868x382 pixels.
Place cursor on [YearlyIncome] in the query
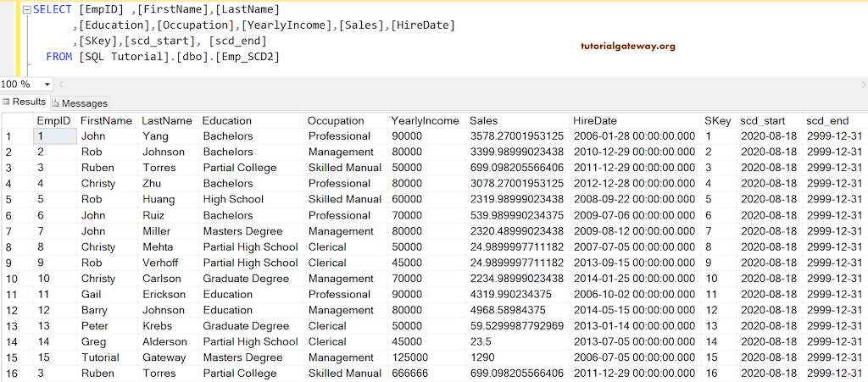coord(287,25)
